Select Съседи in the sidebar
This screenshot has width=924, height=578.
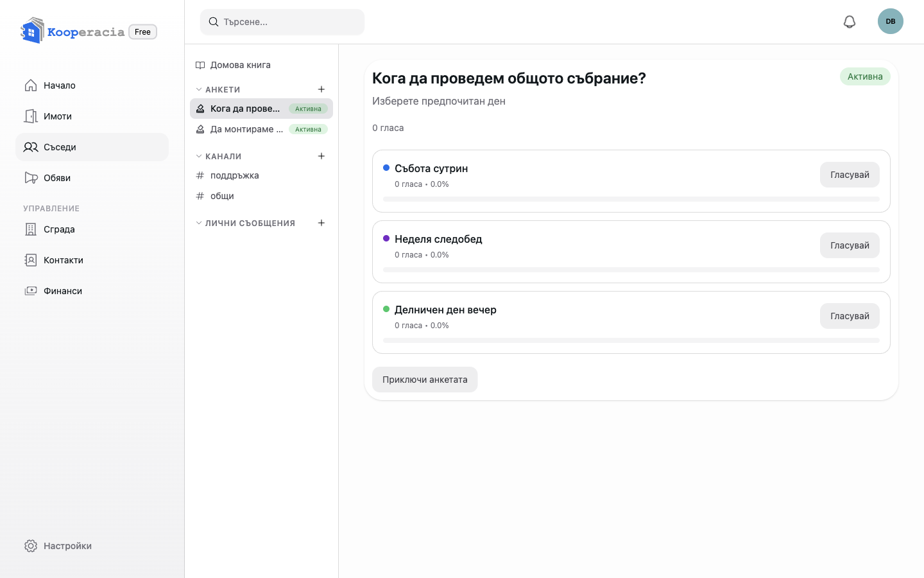[92, 147]
